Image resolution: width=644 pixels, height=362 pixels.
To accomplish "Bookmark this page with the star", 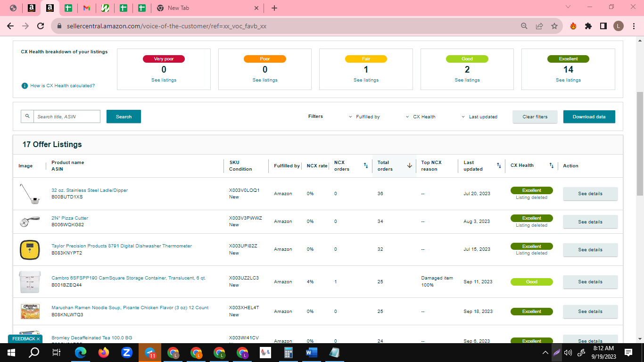I will coord(554,26).
